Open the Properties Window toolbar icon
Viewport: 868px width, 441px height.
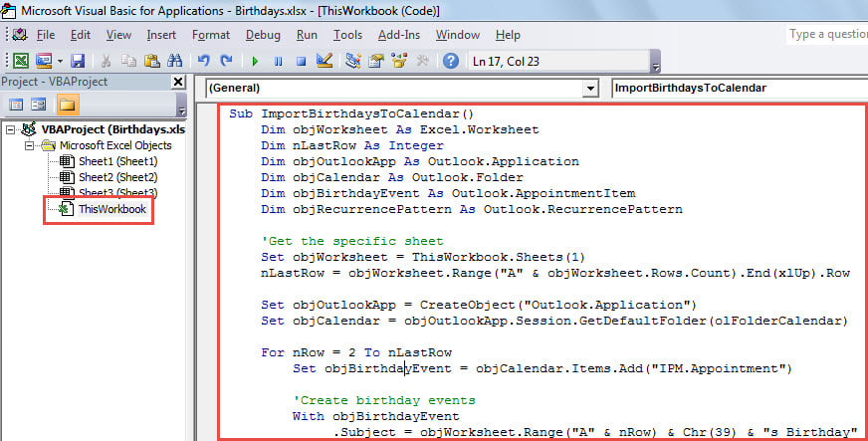coord(376,61)
